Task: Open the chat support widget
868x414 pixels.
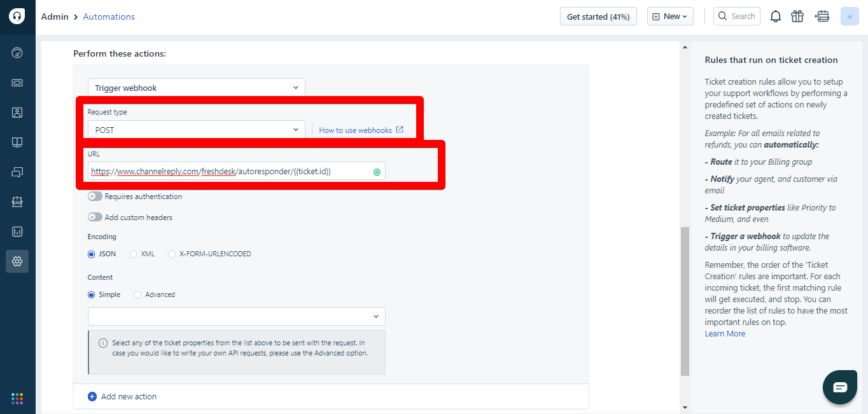Action: 840,387
